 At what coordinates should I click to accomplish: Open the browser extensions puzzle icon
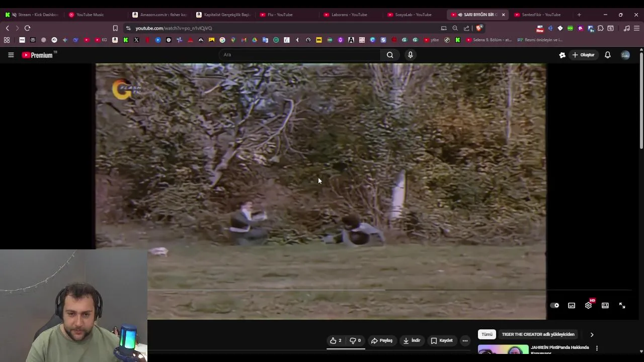(x=600, y=28)
